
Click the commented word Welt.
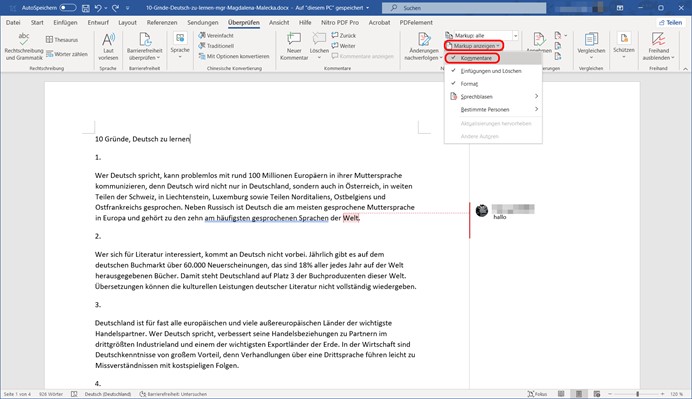coord(351,218)
